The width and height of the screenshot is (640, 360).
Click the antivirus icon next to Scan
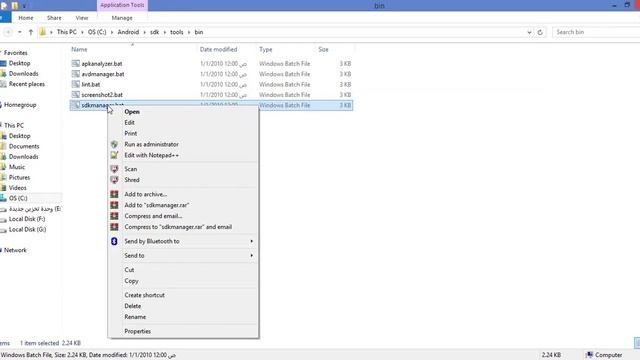114,169
